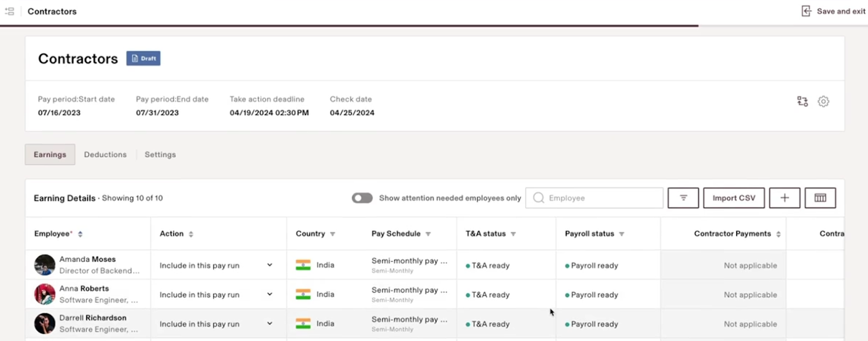This screenshot has height=341, width=868.
Task: Open the pay run settings gear icon
Action: 823,101
